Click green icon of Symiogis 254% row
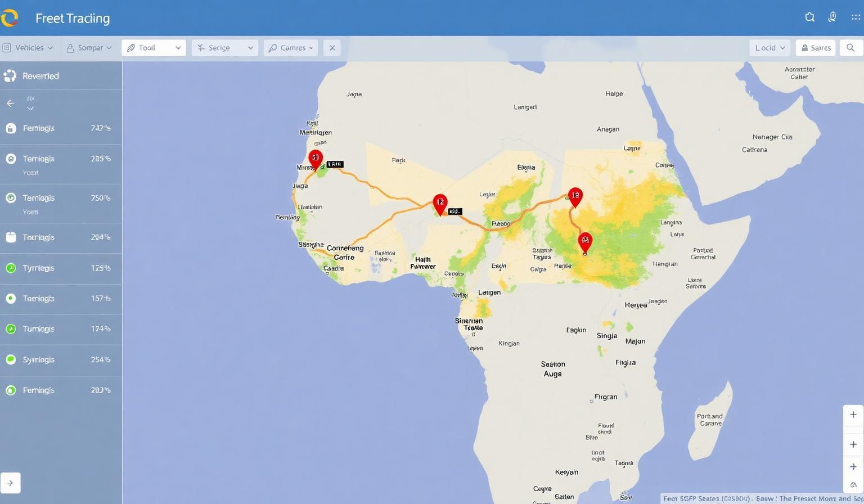Image resolution: width=864 pixels, height=504 pixels. pyautogui.click(x=11, y=359)
